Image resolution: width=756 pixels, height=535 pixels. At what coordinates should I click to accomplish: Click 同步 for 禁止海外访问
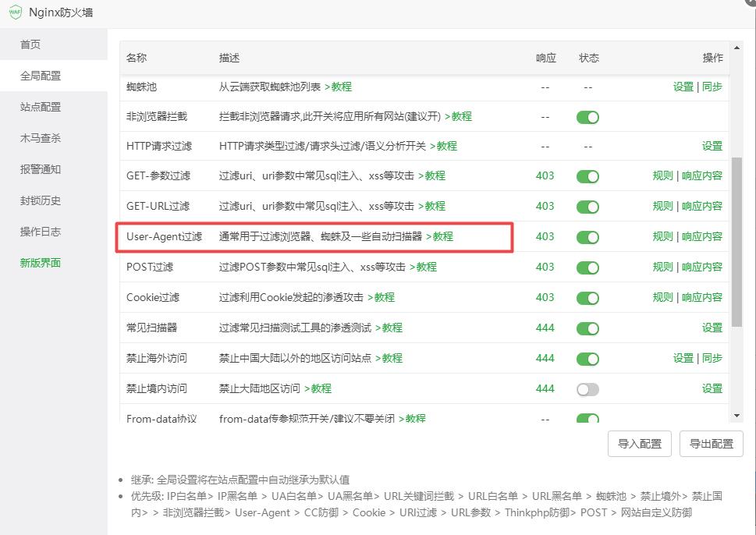coord(712,358)
